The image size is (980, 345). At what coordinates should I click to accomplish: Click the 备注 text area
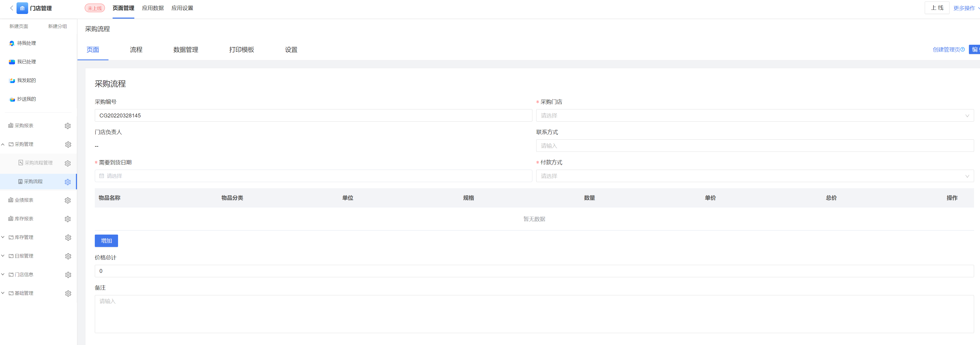tap(534, 314)
